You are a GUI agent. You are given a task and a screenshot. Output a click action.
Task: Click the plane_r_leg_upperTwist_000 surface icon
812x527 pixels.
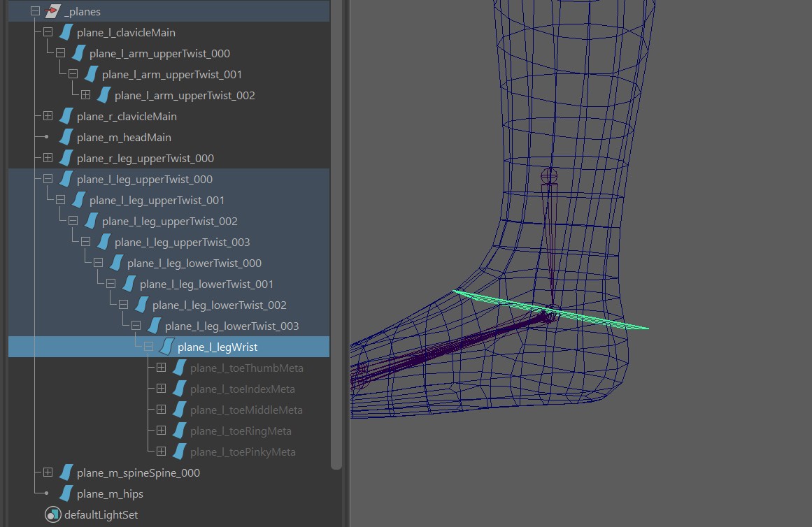point(66,158)
